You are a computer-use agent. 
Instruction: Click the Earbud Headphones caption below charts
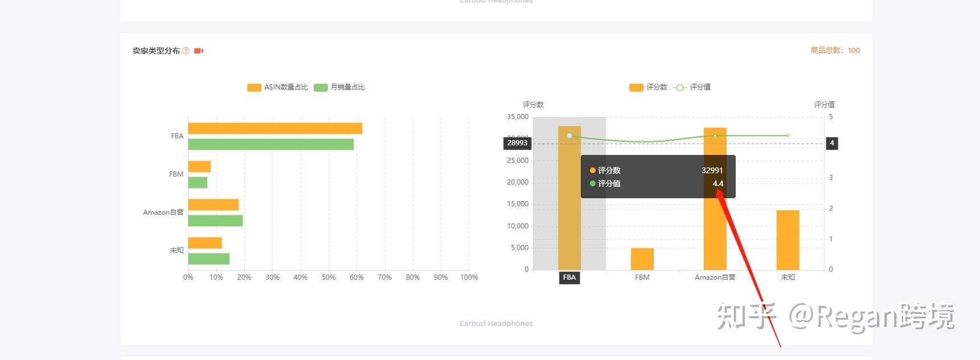[496, 324]
